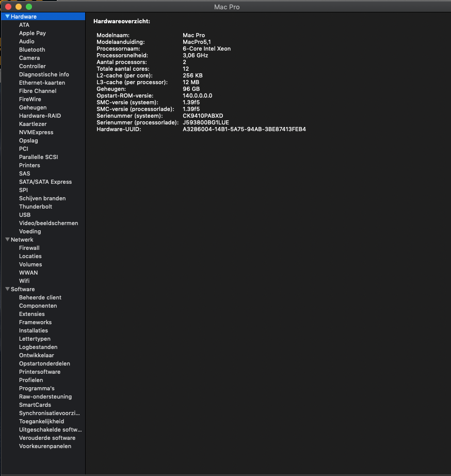Image resolution: width=451 pixels, height=476 pixels.
Task: Open Bluetooth information
Action: [x=32, y=50]
